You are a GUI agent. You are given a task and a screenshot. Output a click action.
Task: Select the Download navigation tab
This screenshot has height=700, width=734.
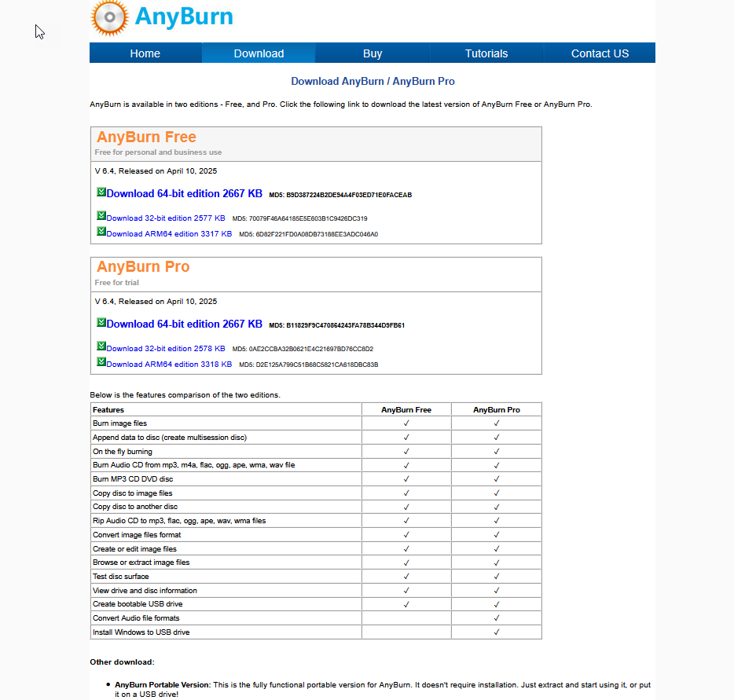[259, 53]
